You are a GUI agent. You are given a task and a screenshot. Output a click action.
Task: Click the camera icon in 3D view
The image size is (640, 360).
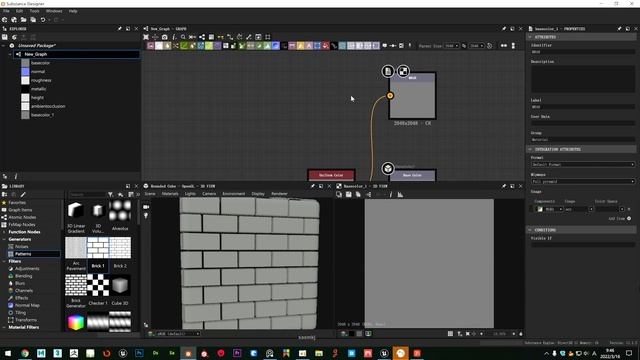pyautogui.click(x=146, y=207)
